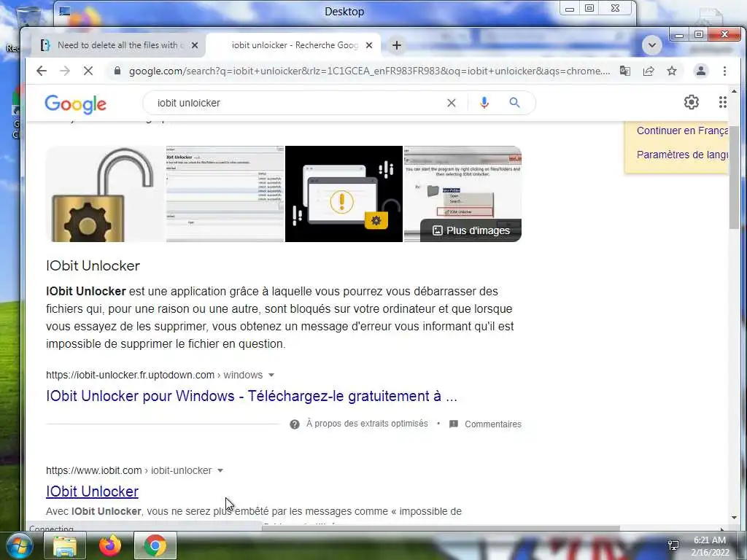Click the Chrome address bar URL
Image resolution: width=747 pixels, height=560 pixels.
click(369, 71)
